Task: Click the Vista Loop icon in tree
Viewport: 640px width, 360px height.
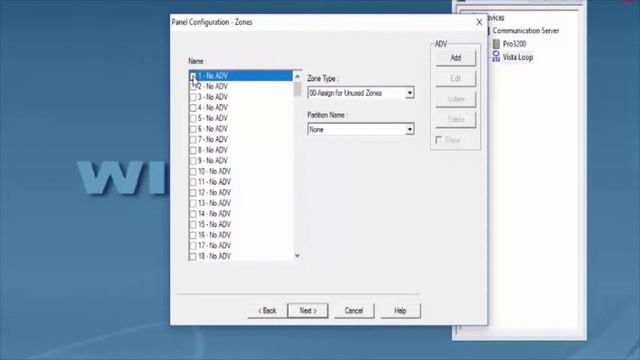Action: tap(496, 57)
